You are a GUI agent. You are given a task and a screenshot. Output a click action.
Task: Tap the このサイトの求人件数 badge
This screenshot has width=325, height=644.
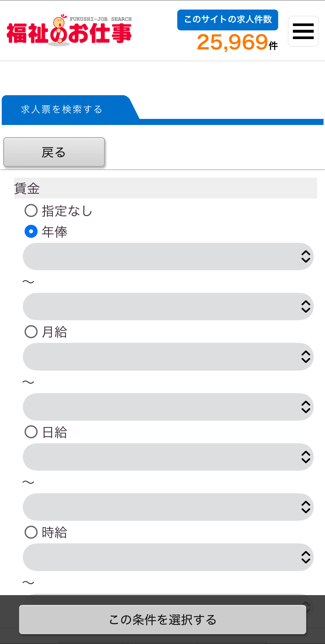(x=228, y=20)
